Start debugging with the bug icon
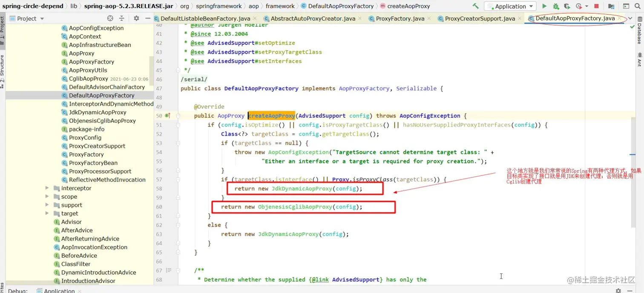Screen dimensions: 644x293 [x=556, y=6]
